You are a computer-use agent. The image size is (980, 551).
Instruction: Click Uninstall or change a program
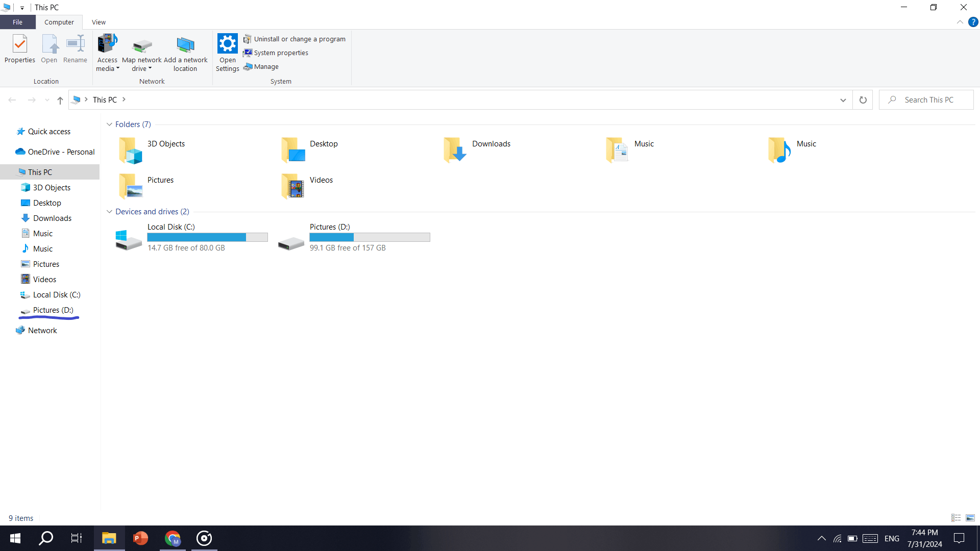(299, 39)
